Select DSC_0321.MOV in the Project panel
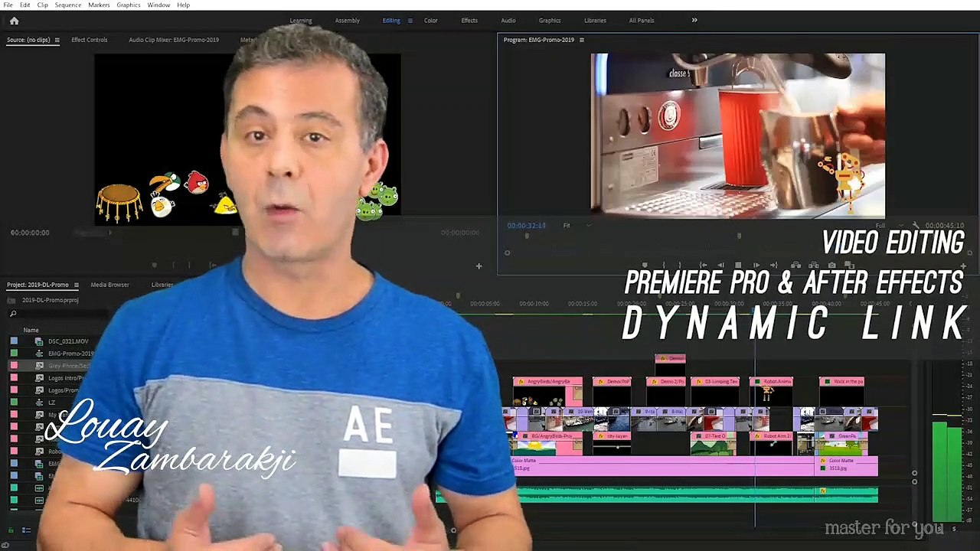The image size is (980, 551). (68, 341)
